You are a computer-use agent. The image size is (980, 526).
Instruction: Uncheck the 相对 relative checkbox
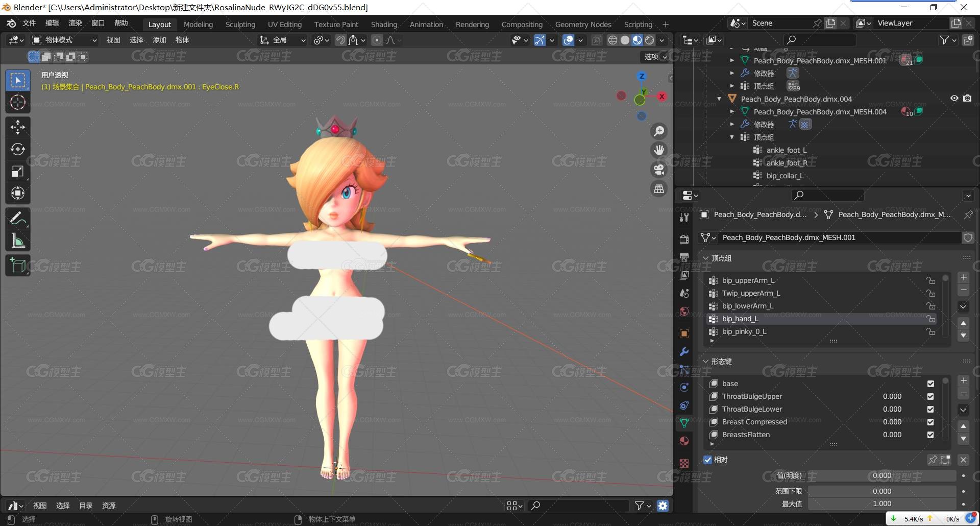[x=707, y=460]
